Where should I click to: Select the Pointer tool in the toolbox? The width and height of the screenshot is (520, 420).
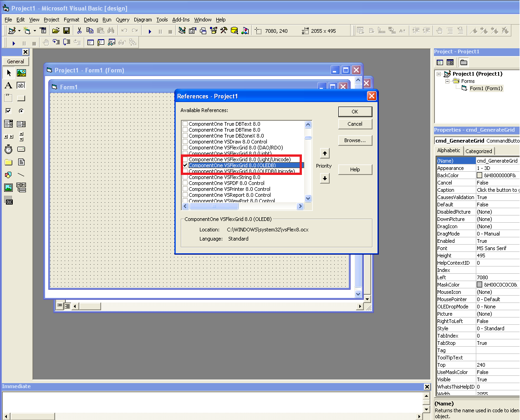(x=9, y=72)
